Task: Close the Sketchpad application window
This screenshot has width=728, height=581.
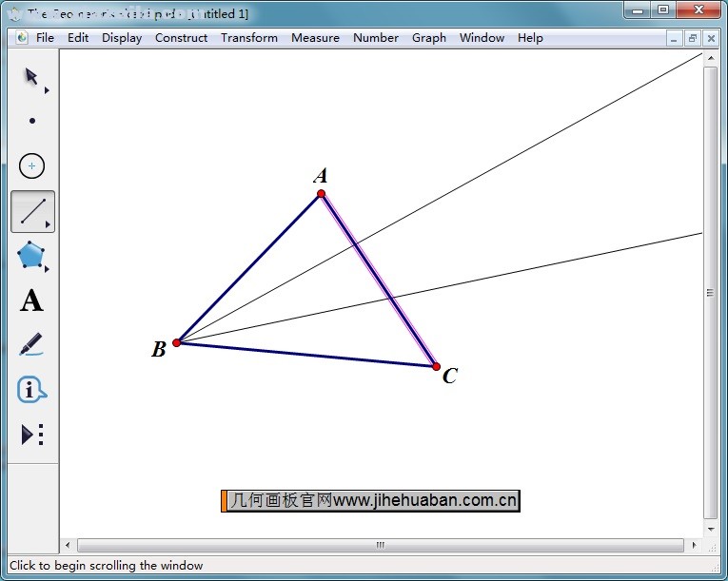Action: [x=698, y=10]
